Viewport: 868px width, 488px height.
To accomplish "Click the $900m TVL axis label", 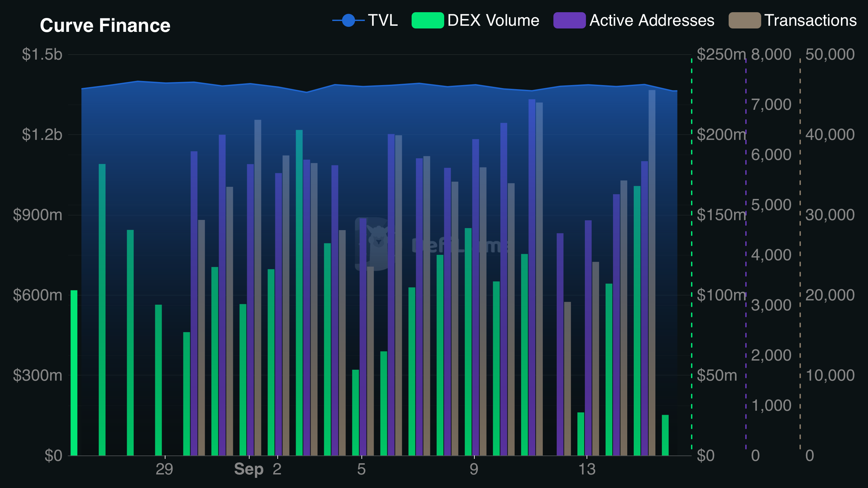I will [x=38, y=215].
